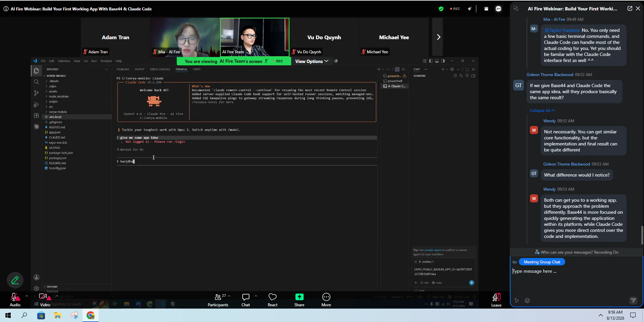Customize layout icon in VS Code title bar
Image resolution: width=644 pixels, height=322 pixels.
pos(425,61)
